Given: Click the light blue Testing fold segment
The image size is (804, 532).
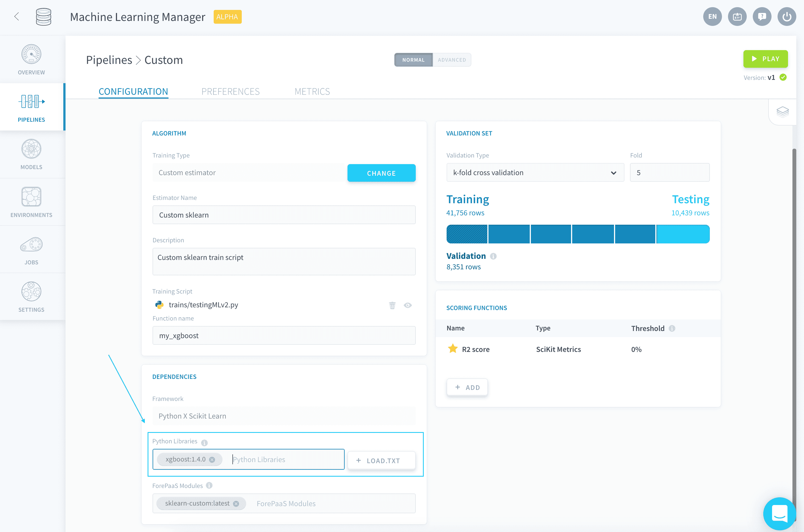Looking at the screenshot, I should [x=683, y=234].
